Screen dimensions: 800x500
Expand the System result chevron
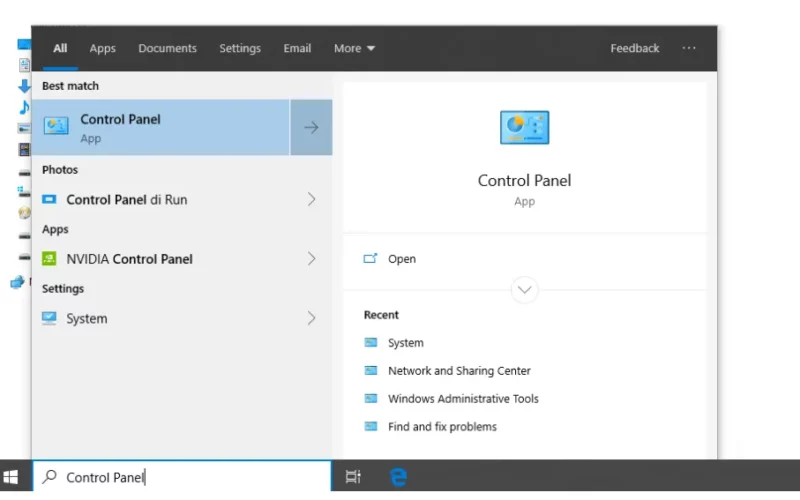(311, 318)
